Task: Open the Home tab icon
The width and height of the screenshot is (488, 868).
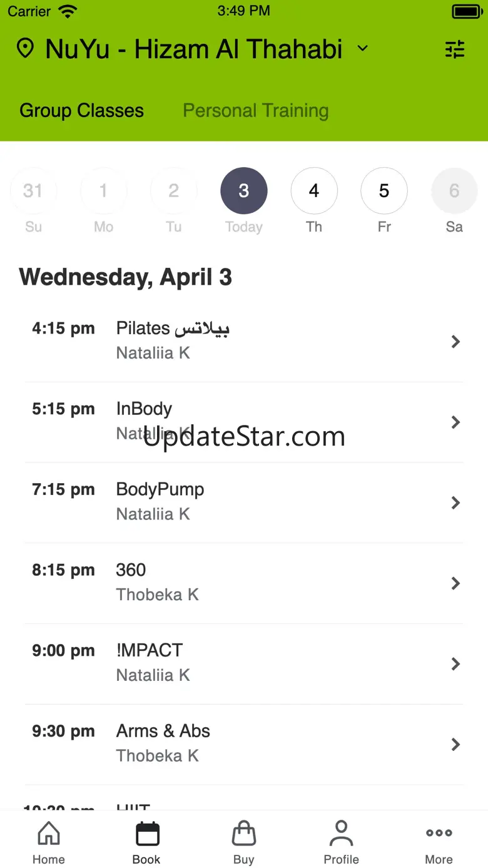Action: tap(49, 834)
